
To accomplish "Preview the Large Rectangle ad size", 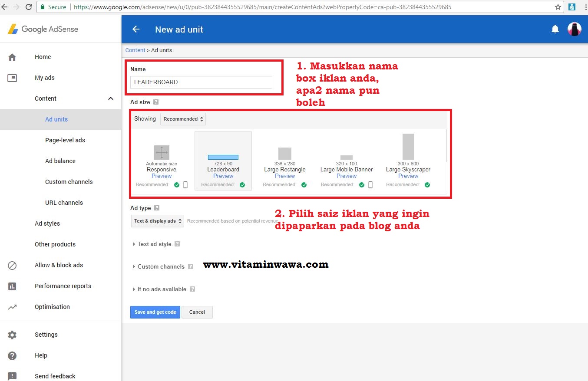I will [x=285, y=176].
